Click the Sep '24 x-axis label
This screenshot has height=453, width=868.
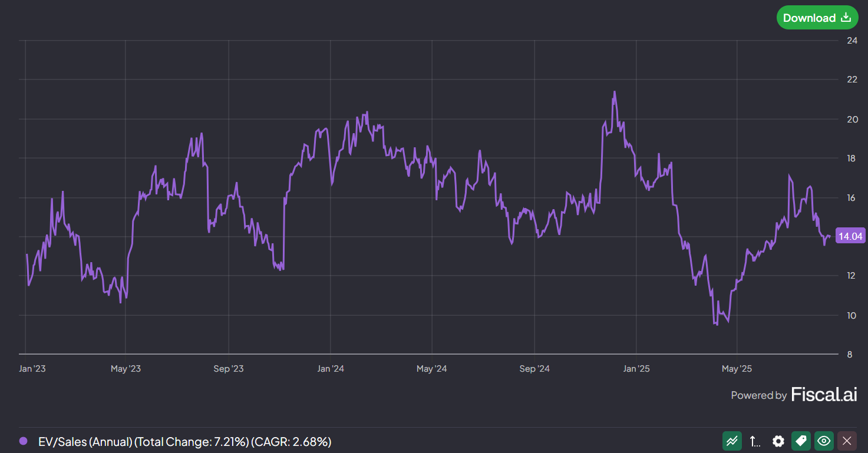(x=534, y=369)
